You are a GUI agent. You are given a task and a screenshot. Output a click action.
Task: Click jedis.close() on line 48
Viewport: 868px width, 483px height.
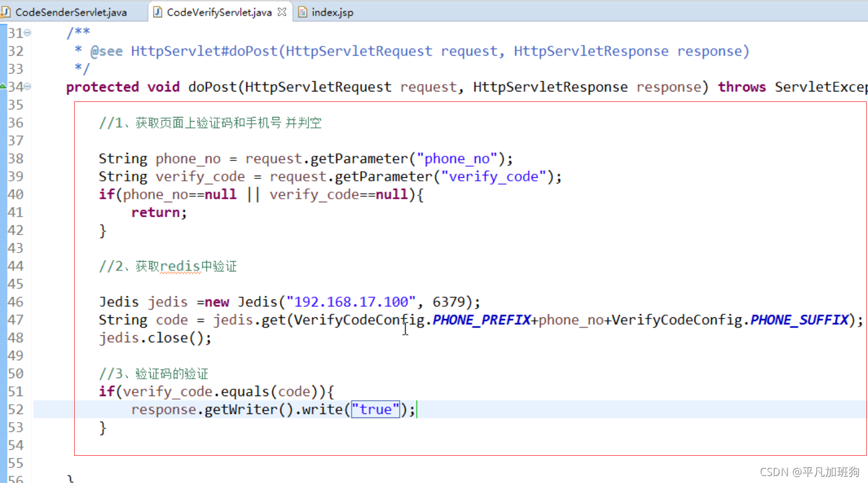155,338
